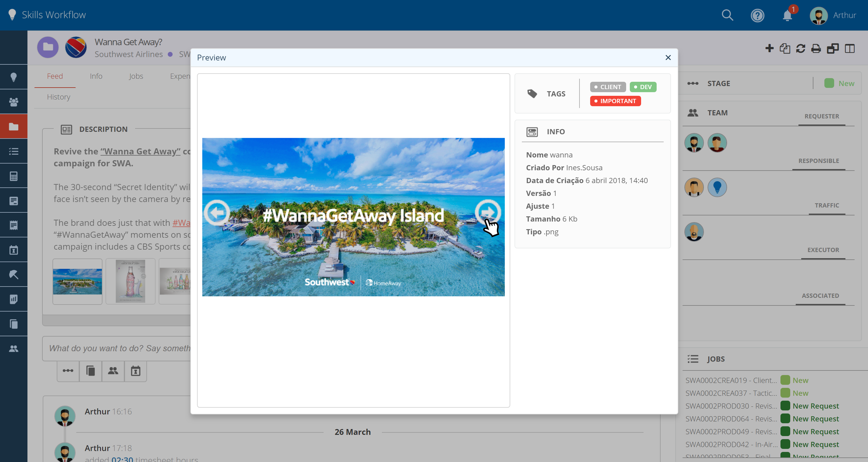868x462 pixels.
Task: Show previous image with left arrow
Action: (x=217, y=212)
